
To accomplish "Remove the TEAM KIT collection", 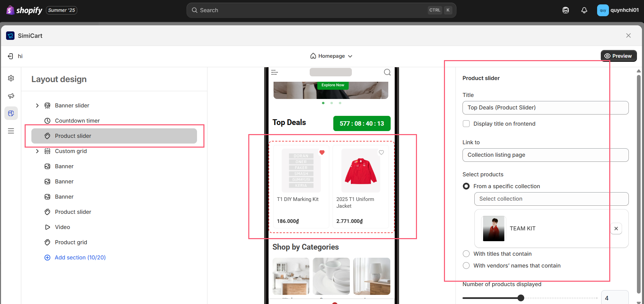I will [616, 229].
